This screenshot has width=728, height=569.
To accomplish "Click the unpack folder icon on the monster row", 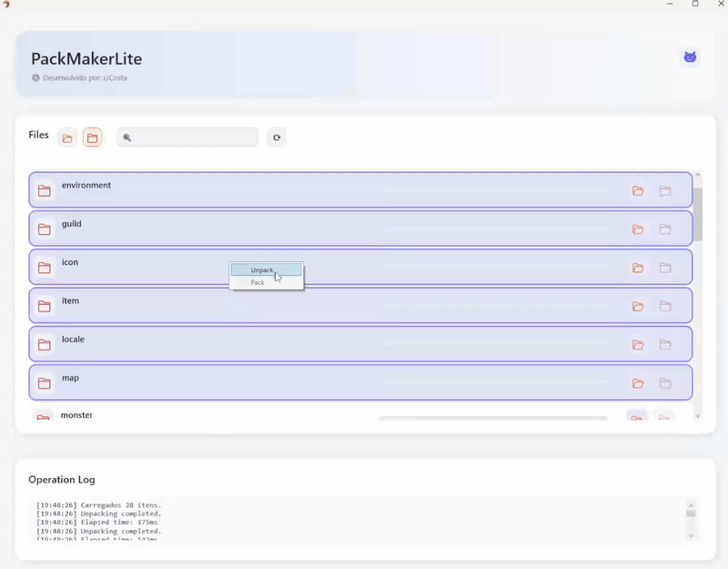I will click(638, 416).
